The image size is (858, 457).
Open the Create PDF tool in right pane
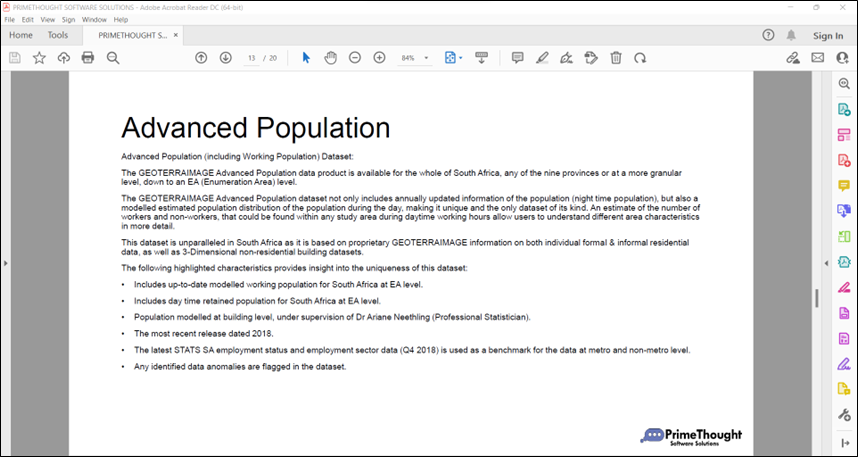point(844,160)
